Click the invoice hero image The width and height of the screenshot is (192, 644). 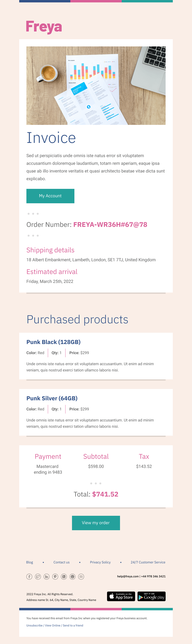point(96,85)
